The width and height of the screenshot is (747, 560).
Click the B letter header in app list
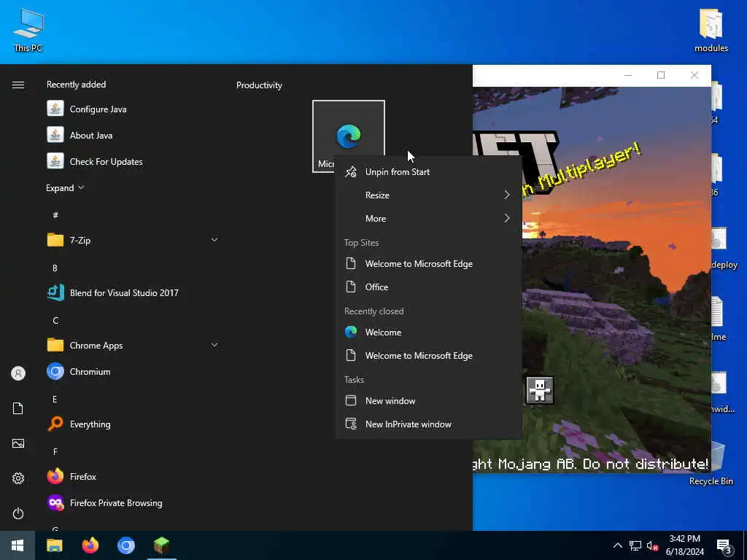tap(55, 268)
